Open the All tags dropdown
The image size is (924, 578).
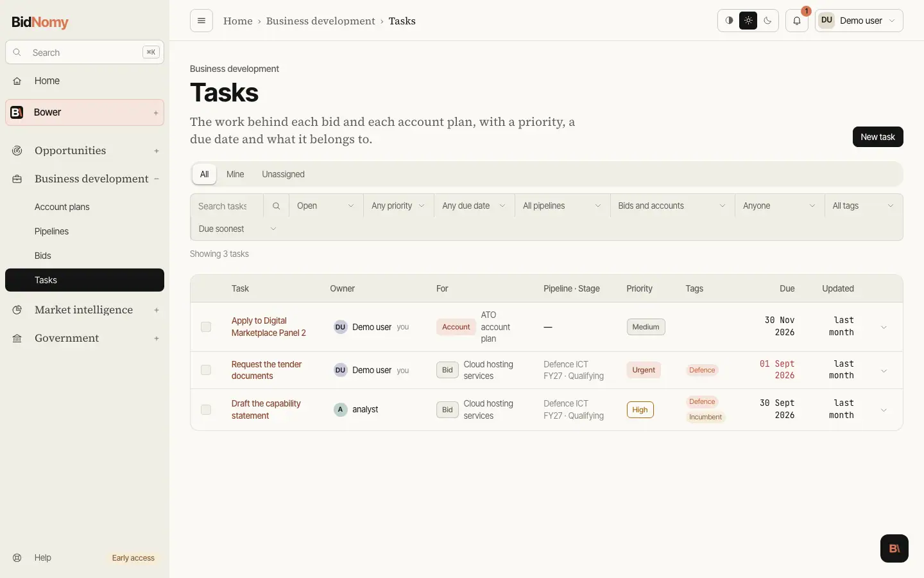pos(864,206)
